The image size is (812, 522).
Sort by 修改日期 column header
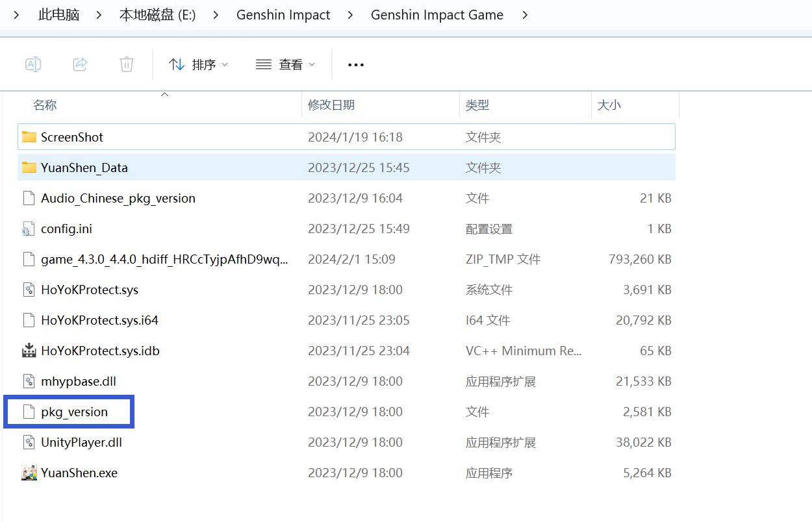coord(331,105)
